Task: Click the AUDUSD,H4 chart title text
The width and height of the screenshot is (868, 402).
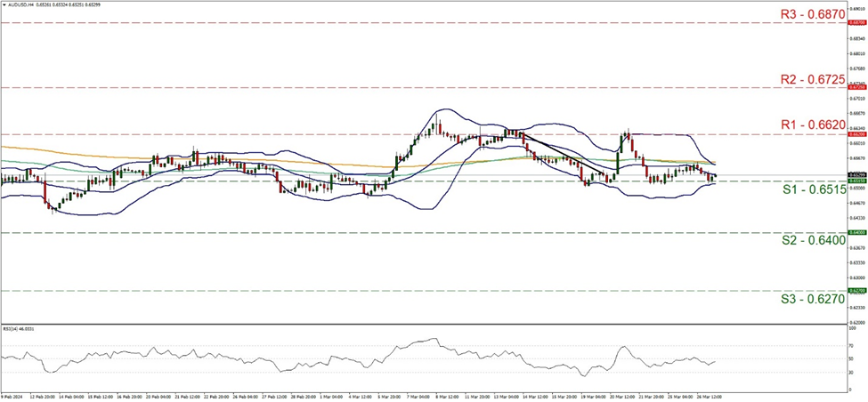Action: coord(20,4)
